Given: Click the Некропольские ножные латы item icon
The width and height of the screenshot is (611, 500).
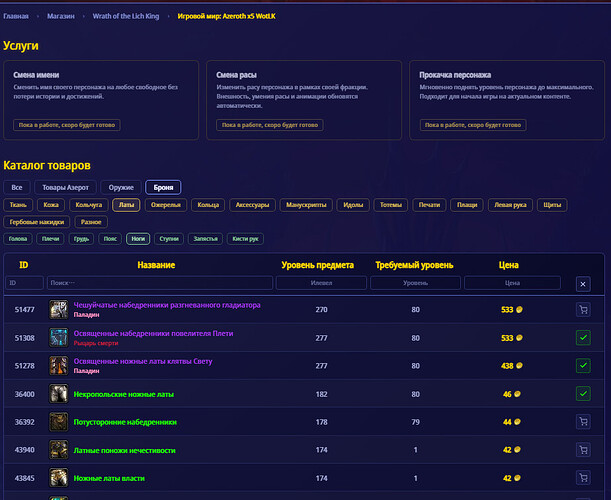Looking at the screenshot, I should point(58,394).
